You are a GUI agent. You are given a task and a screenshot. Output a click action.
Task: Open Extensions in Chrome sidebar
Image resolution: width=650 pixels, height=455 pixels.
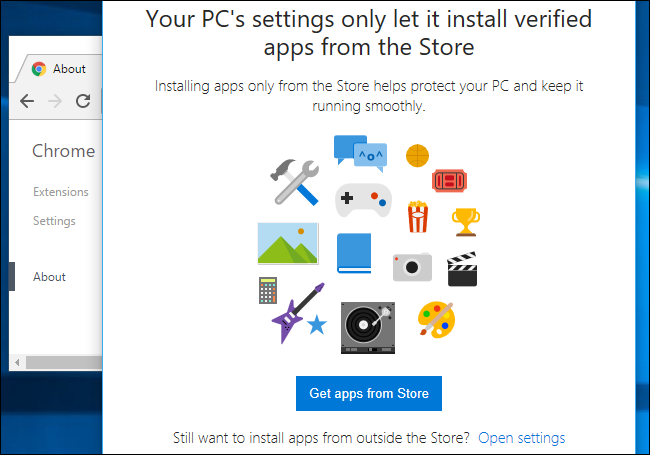tap(60, 192)
